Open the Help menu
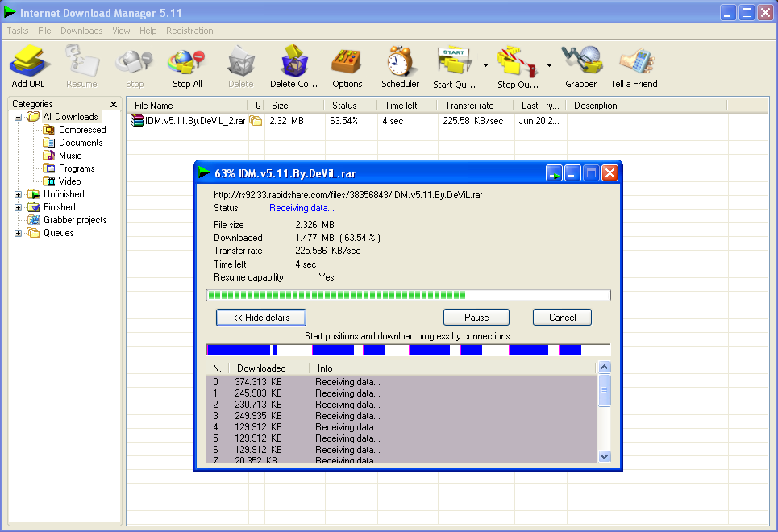This screenshot has height=532, width=778. coord(148,31)
